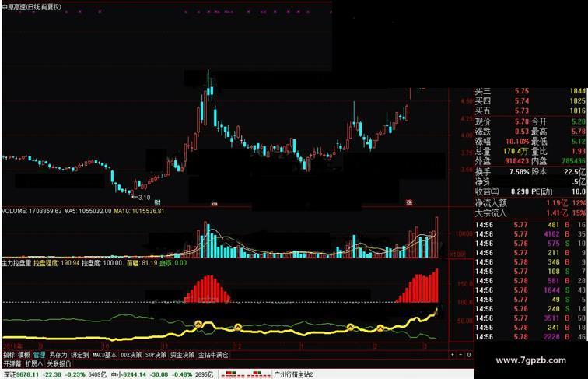Click 另存为 to save indicator layout
The image size is (588, 379).
pos(58,355)
